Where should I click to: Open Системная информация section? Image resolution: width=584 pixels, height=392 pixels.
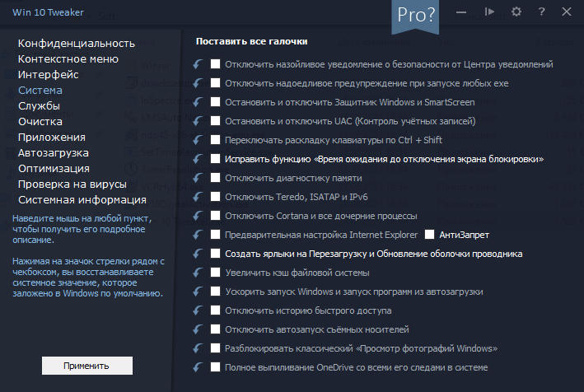tap(82, 200)
